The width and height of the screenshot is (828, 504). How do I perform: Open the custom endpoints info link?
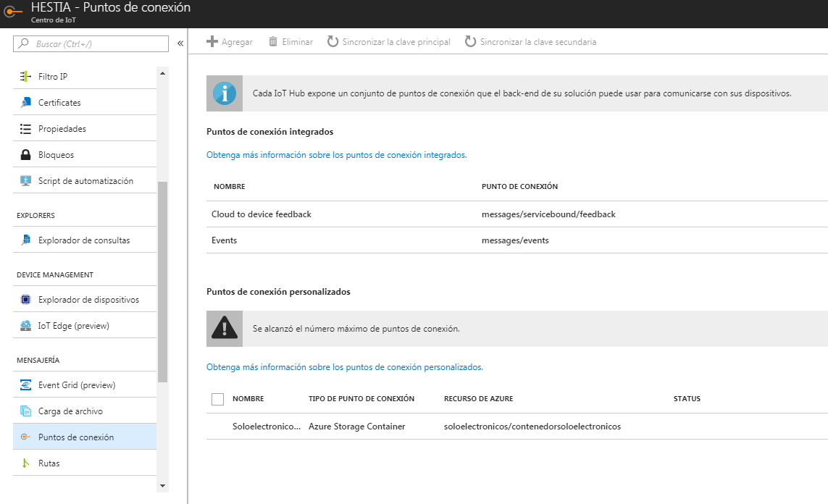[x=344, y=367]
